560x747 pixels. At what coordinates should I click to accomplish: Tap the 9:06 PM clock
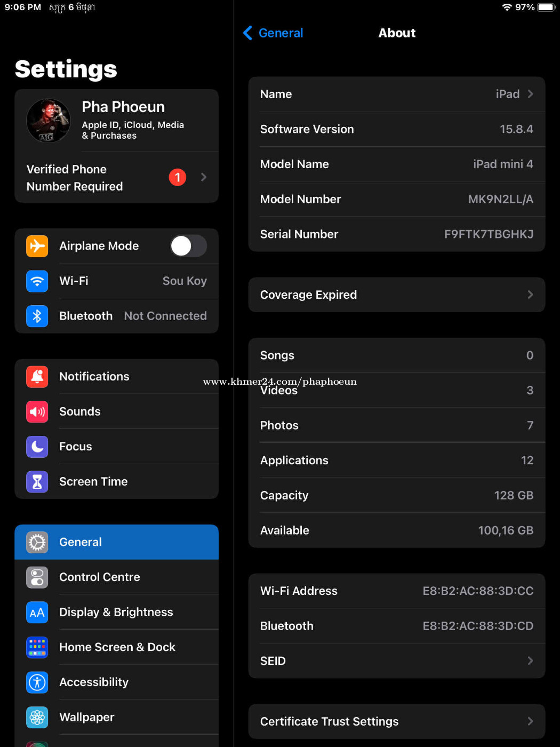coord(23,7)
